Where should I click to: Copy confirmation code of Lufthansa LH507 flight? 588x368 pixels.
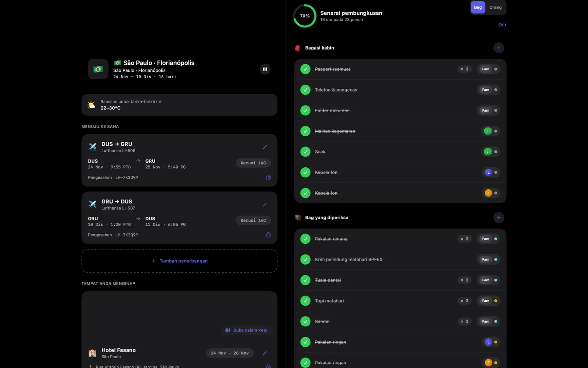tap(268, 235)
